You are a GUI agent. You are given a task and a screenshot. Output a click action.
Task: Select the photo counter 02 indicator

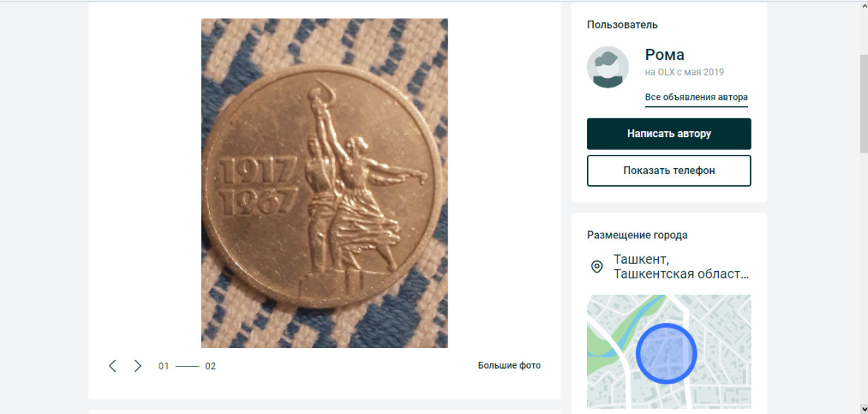pos(211,366)
